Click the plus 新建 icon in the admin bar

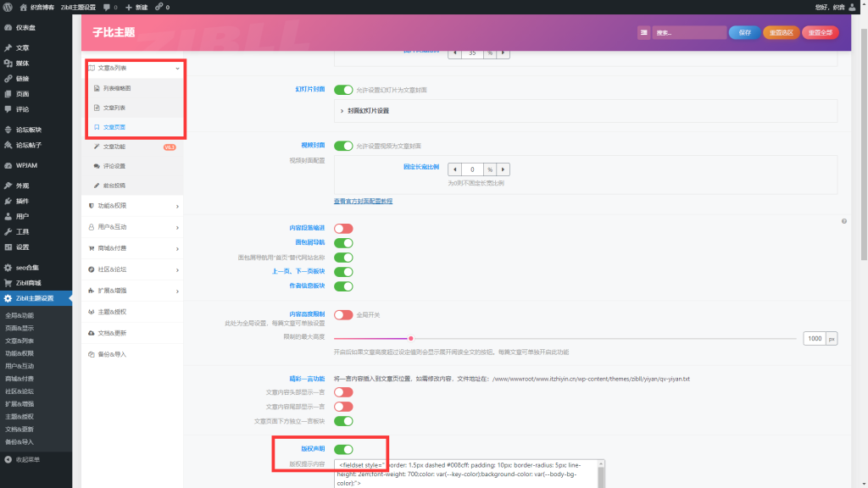(x=129, y=7)
